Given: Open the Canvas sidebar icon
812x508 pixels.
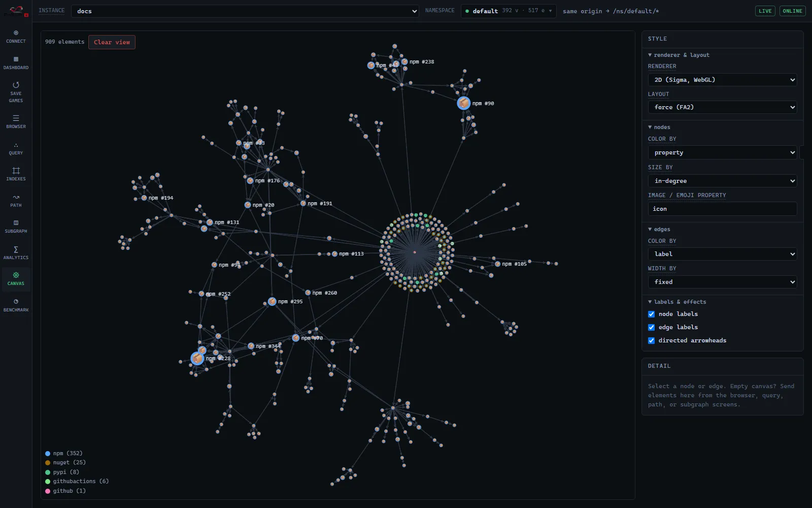Looking at the screenshot, I should click(16, 279).
